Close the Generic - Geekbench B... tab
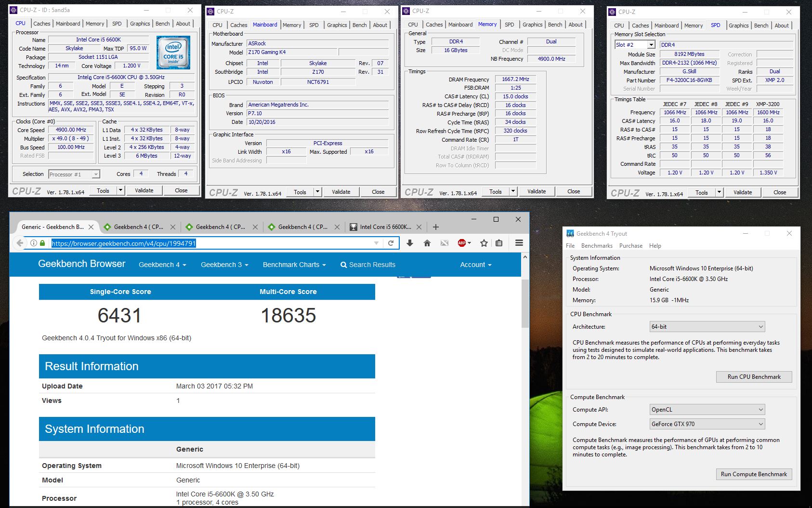Viewport: 812px width, 508px height. pyautogui.click(x=91, y=227)
